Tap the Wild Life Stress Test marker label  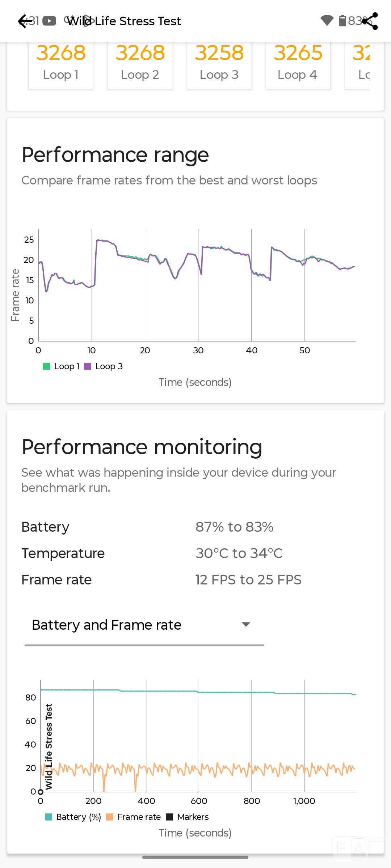[x=49, y=746]
